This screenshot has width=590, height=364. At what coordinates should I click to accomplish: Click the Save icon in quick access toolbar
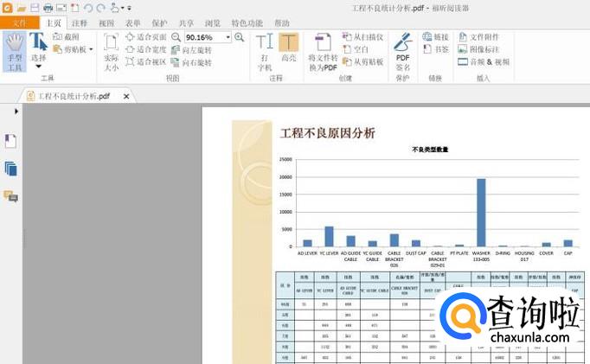[35, 8]
